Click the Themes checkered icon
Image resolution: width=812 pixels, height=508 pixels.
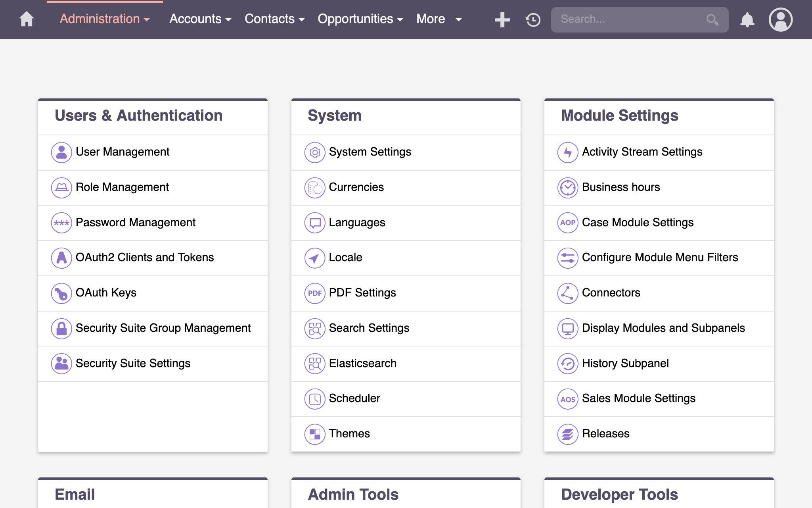pos(315,434)
